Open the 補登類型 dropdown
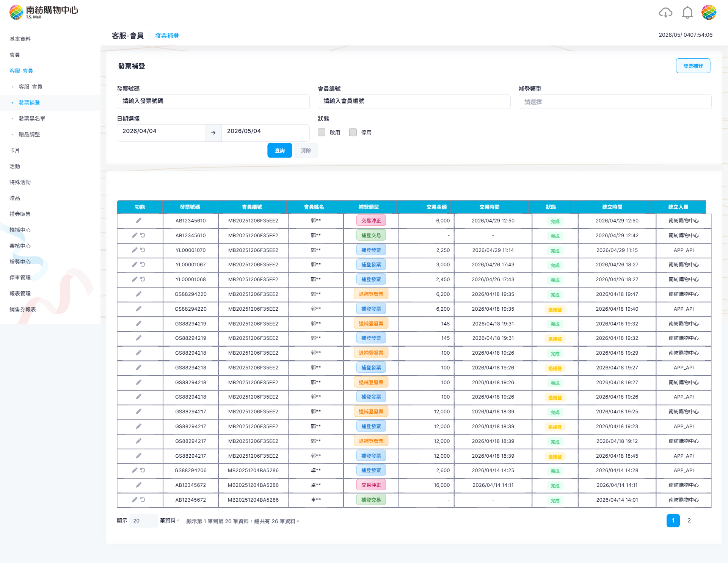 coord(615,102)
